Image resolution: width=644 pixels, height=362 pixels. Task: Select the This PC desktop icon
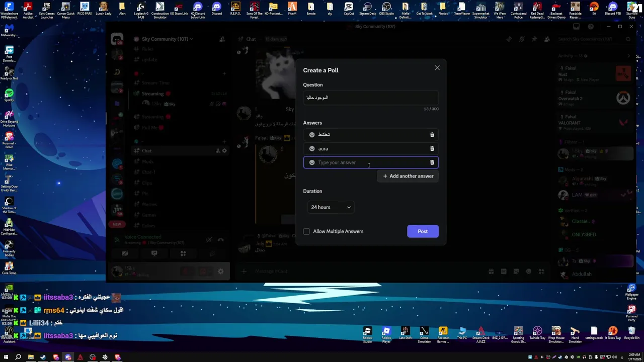tap(462, 333)
